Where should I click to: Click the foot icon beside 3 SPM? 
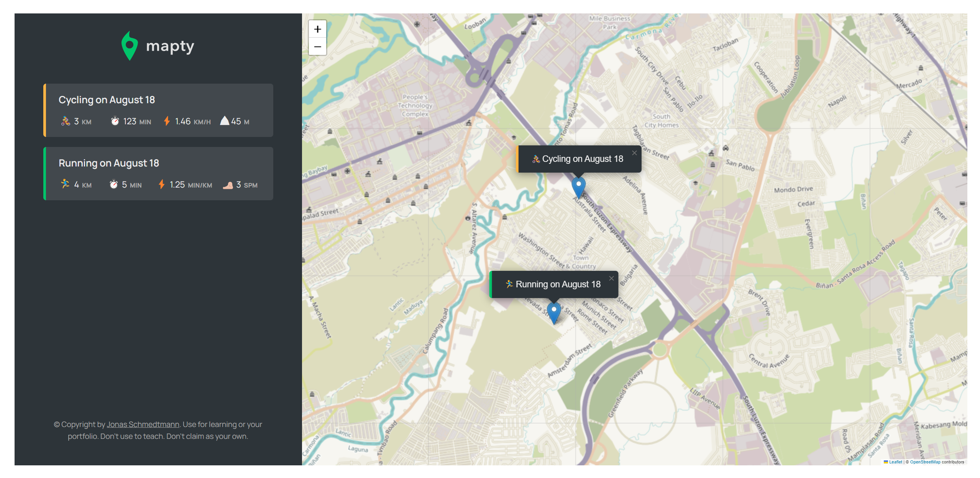[228, 185]
